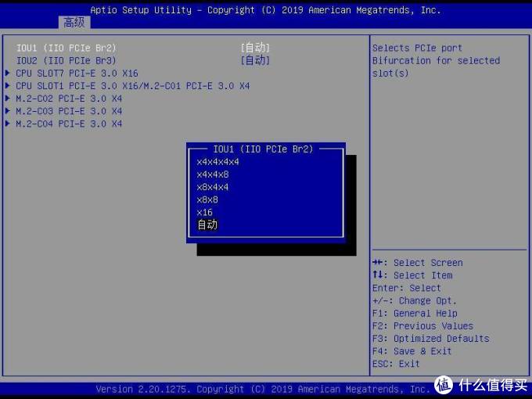Screen dimensions: 532x399
Task: Click the F4: Save & Exit hint
Action: point(412,351)
